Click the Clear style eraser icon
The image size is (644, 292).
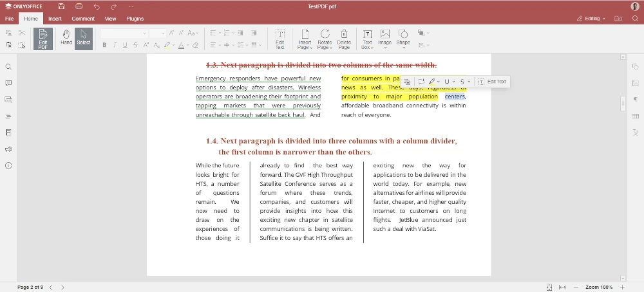[196, 45]
